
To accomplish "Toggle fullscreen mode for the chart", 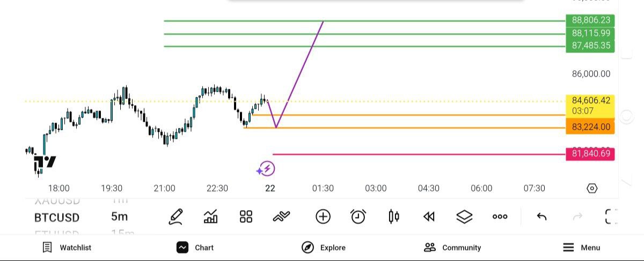I will pyautogui.click(x=611, y=217).
